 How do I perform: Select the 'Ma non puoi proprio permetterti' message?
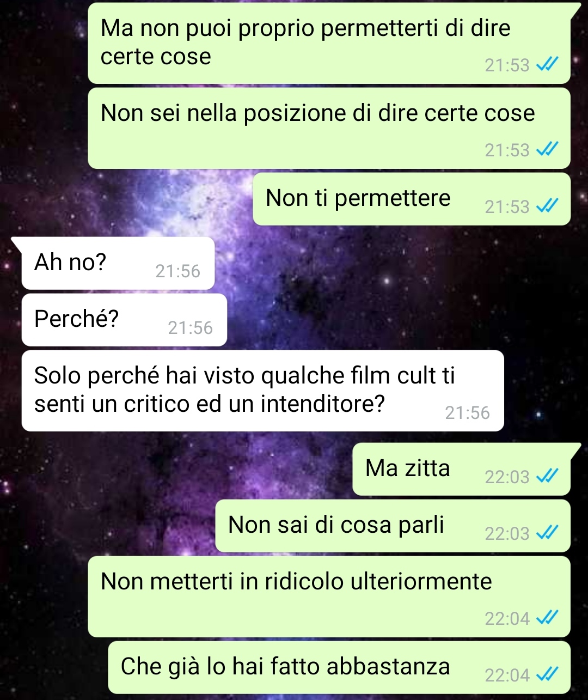point(329,43)
